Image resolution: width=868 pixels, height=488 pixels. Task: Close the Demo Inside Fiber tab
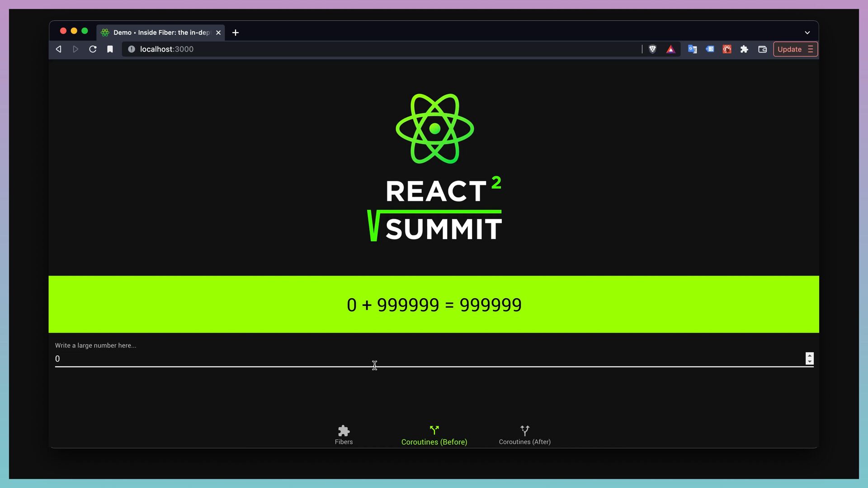[x=218, y=33]
